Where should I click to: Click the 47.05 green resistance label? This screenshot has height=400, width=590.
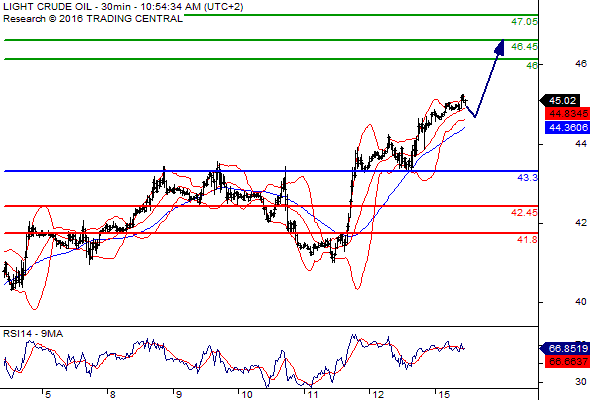(524, 22)
